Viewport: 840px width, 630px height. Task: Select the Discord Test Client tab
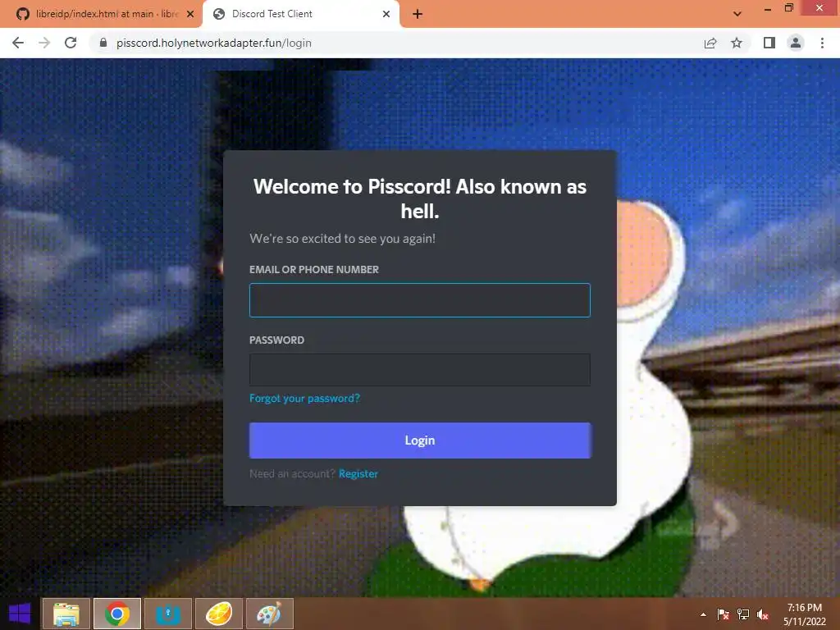pos(300,14)
